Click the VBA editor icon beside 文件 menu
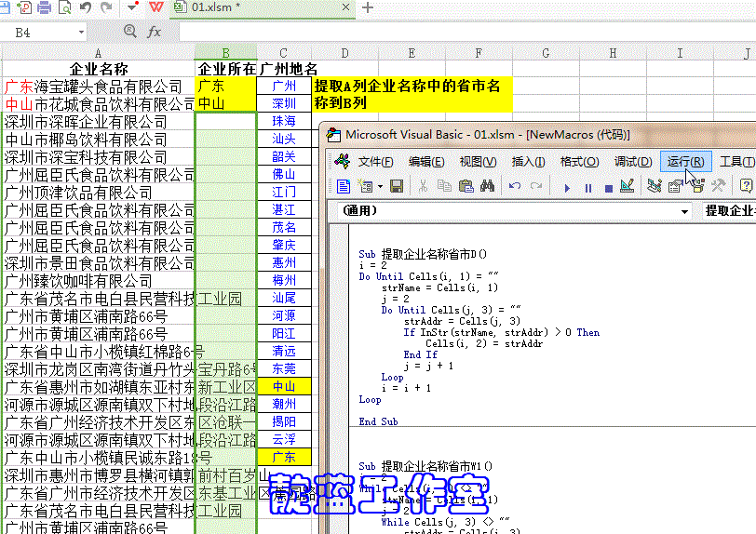Screen dimensions: 756x534 [343, 162]
